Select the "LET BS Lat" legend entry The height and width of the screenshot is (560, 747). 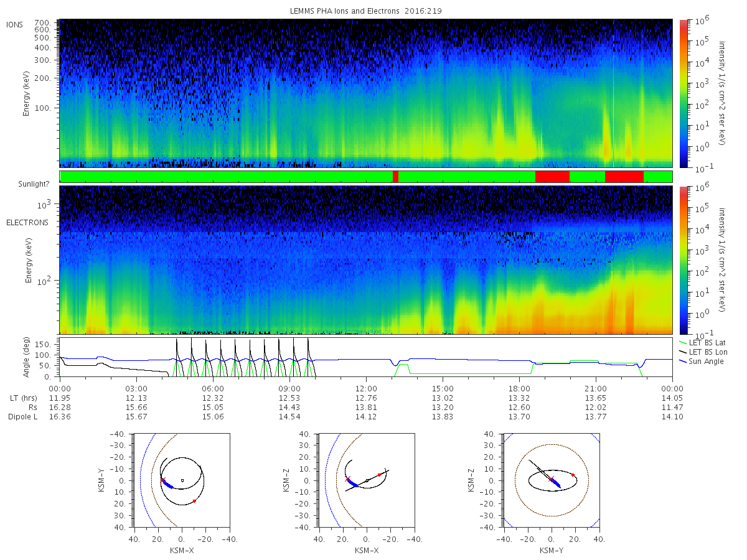point(703,343)
